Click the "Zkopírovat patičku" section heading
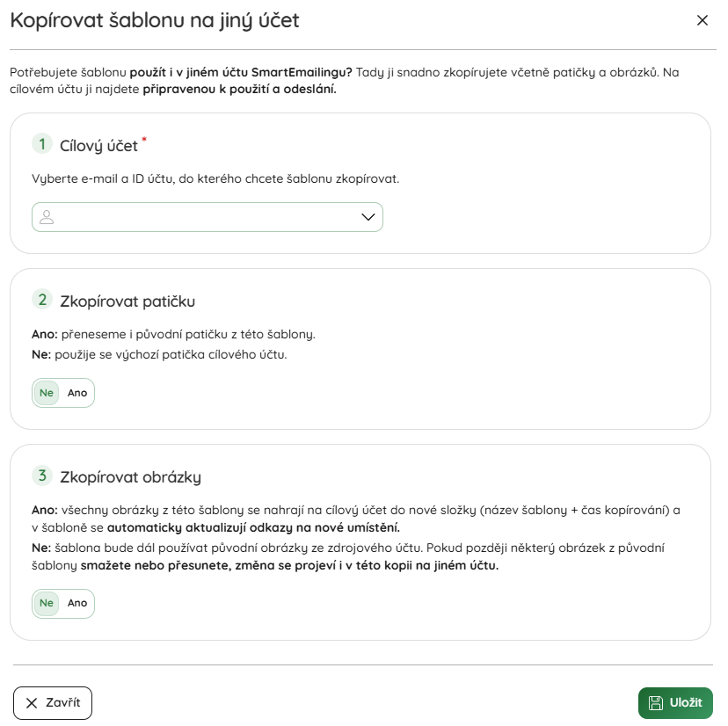The height and width of the screenshot is (726, 728). [x=127, y=301]
